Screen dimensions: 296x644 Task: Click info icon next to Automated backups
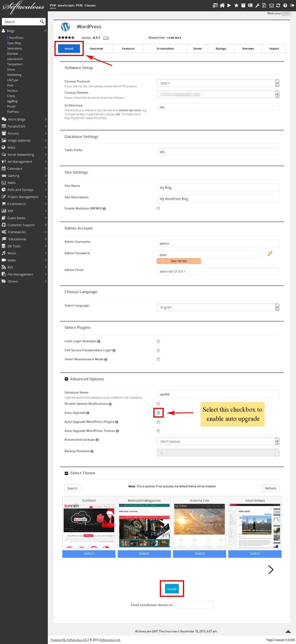[97, 440]
